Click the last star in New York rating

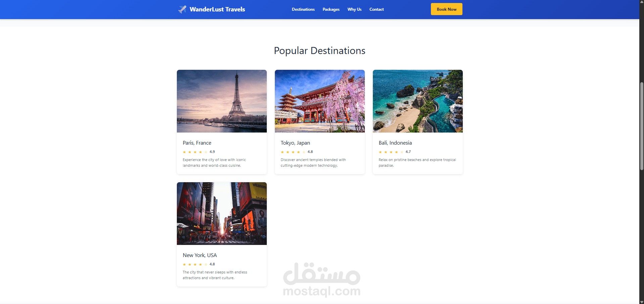(206, 264)
